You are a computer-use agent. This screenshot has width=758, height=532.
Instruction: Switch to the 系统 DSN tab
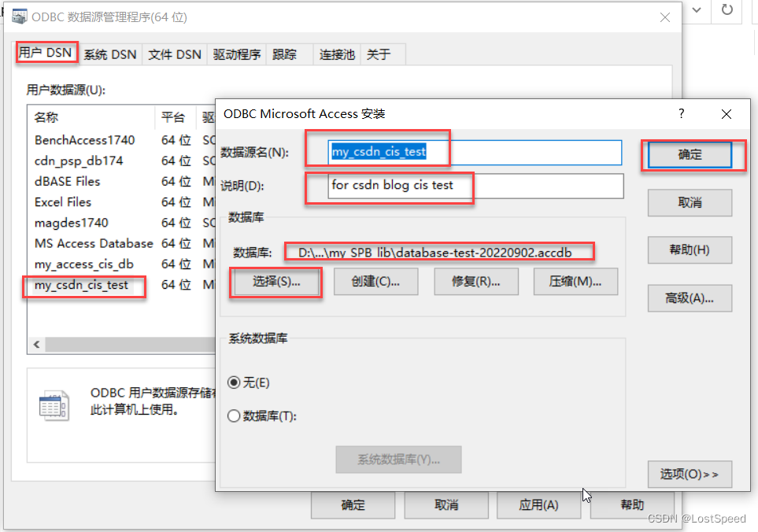click(x=110, y=54)
